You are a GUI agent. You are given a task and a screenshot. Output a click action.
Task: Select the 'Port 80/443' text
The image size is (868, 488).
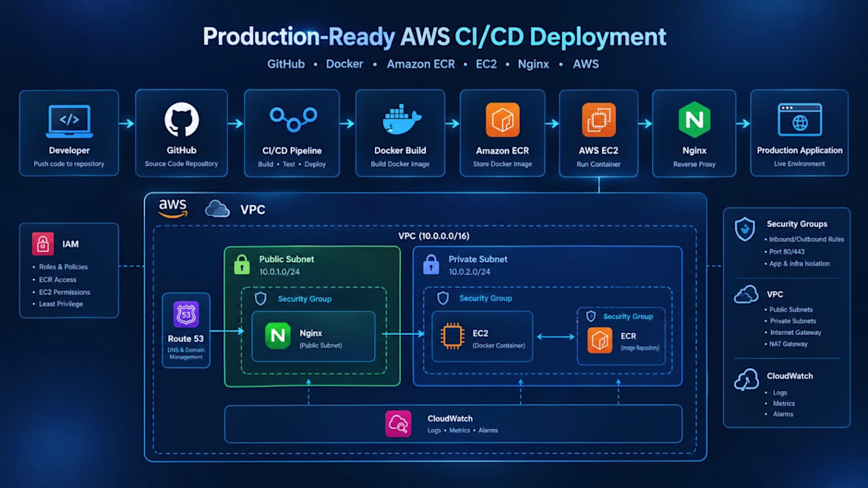pyautogui.click(x=788, y=251)
